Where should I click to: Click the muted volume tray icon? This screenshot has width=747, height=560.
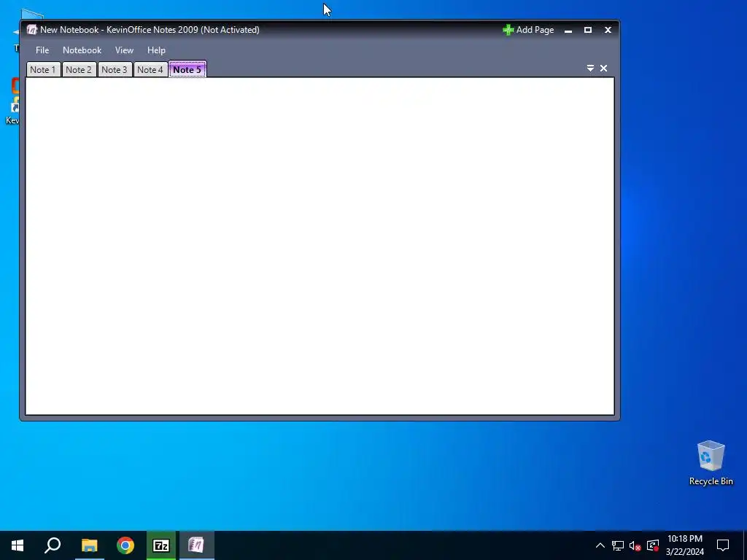635,545
